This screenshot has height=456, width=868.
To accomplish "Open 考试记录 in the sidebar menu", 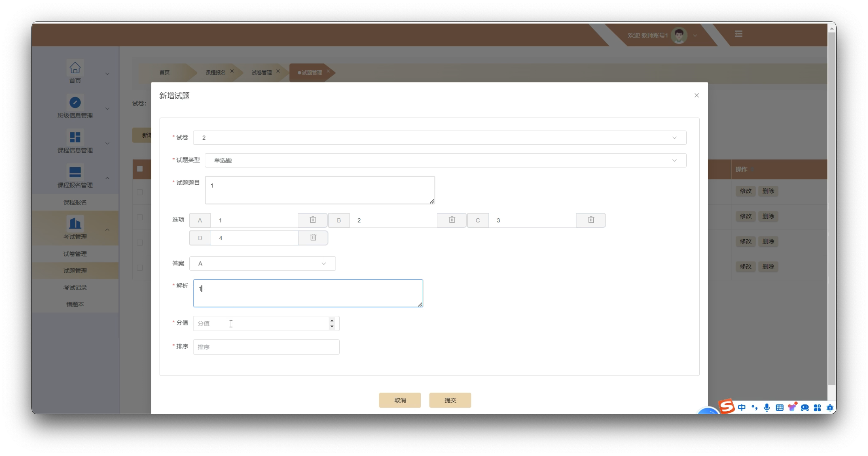I will coord(75,287).
